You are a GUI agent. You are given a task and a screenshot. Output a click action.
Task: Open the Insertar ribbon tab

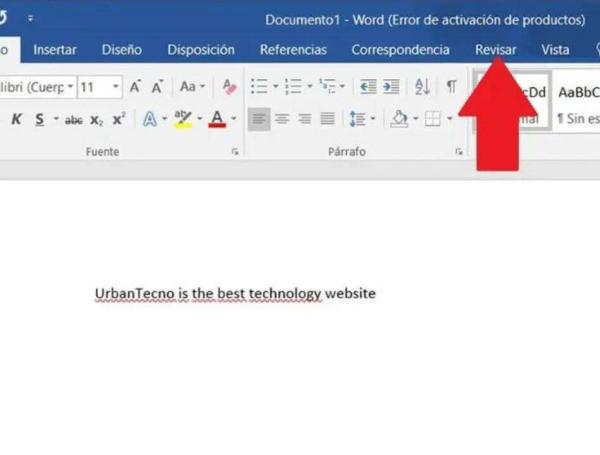tap(55, 50)
